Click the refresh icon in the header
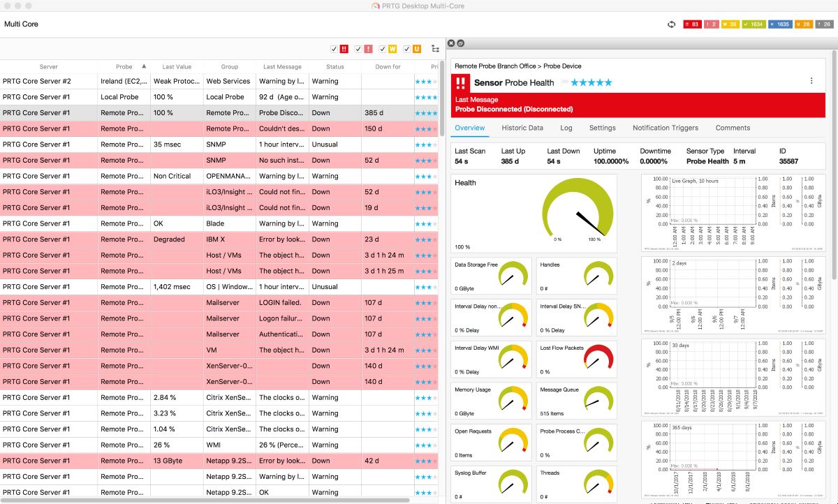This screenshot has width=838, height=504. click(672, 23)
